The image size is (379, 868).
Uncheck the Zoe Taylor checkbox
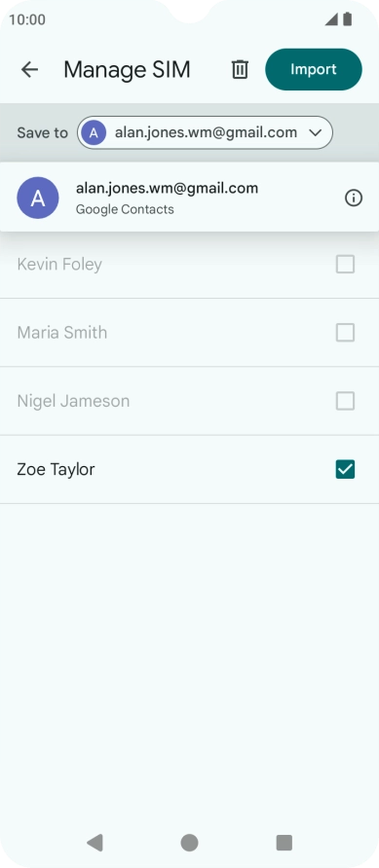click(345, 469)
